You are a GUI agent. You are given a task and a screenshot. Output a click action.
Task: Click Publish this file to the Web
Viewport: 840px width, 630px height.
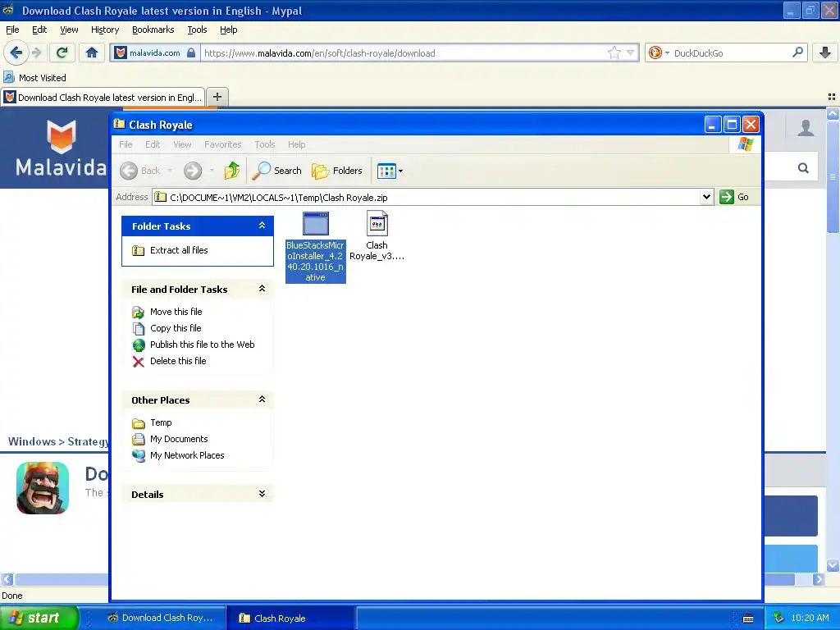pyautogui.click(x=202, y=345)
